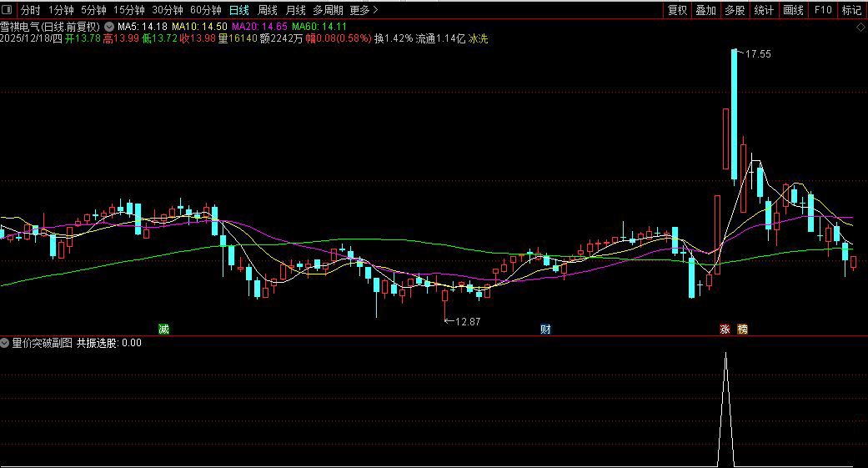Click the 幅0.08(0.58%) change value
Viewport: 868px width, 468px height.
click(x=339, y=38)
